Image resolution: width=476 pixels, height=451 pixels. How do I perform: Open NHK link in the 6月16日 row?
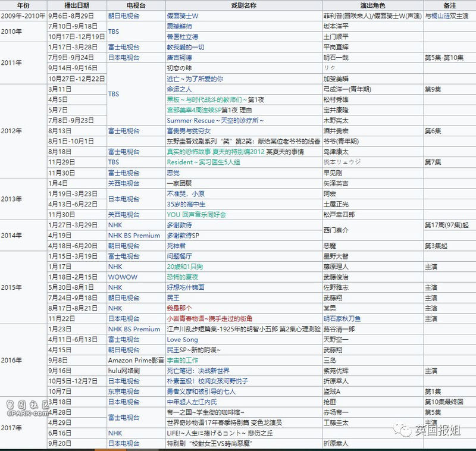115,433
